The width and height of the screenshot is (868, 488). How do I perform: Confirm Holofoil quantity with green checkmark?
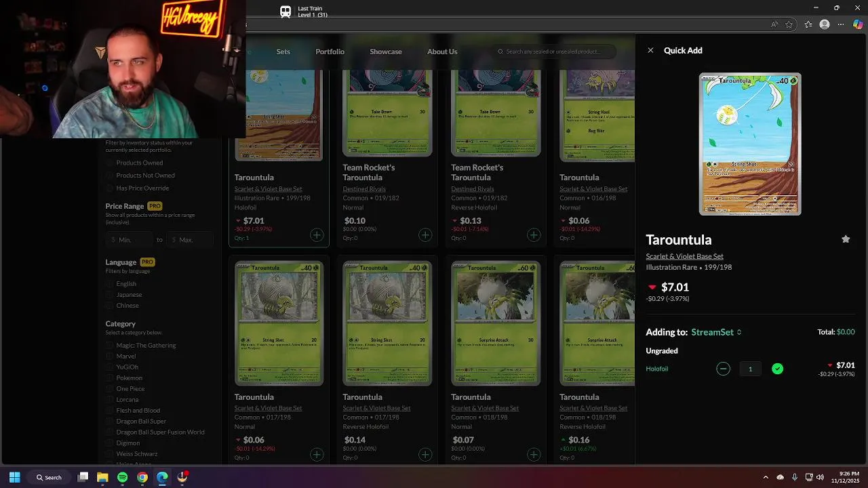coord(777,369)
